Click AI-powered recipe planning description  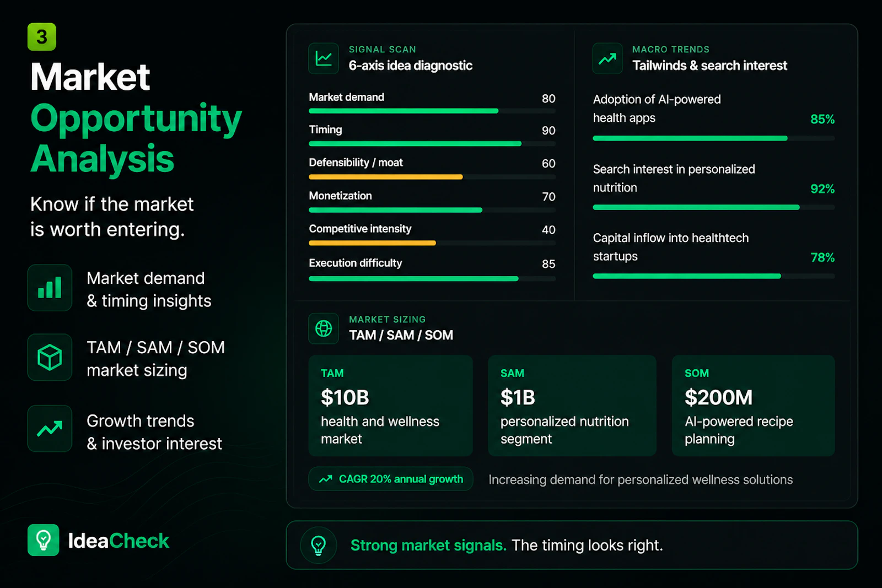click(x=739, y=430)
